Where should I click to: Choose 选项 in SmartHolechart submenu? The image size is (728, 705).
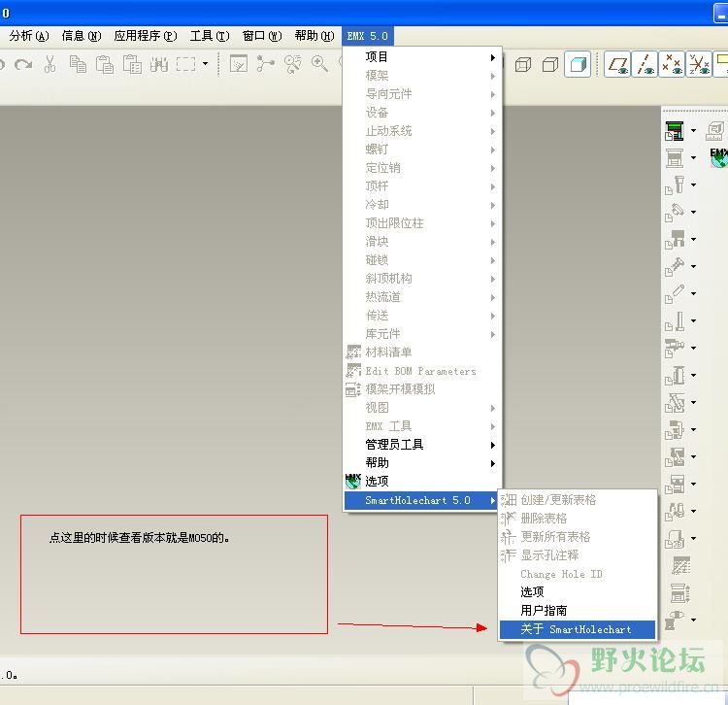[578, 592]
